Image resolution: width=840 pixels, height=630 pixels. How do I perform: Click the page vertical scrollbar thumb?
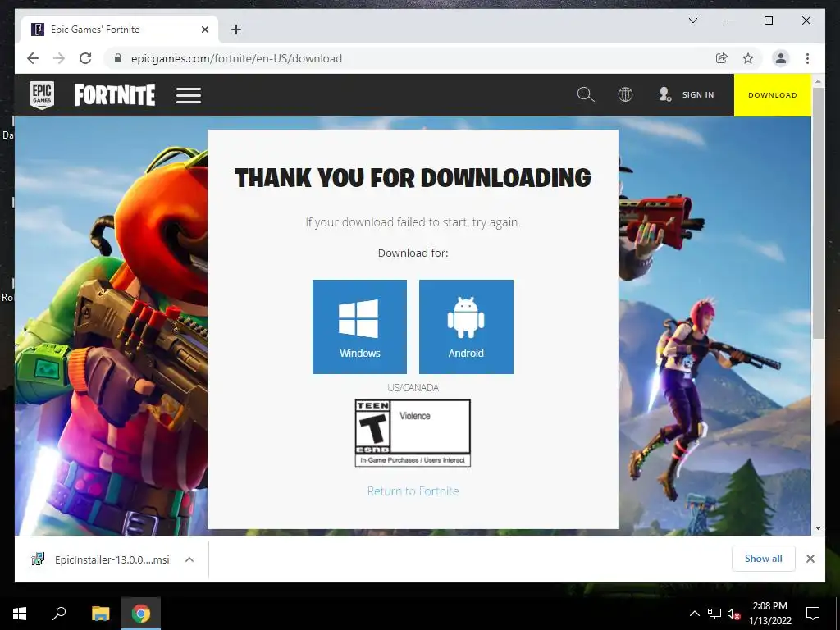818,213
